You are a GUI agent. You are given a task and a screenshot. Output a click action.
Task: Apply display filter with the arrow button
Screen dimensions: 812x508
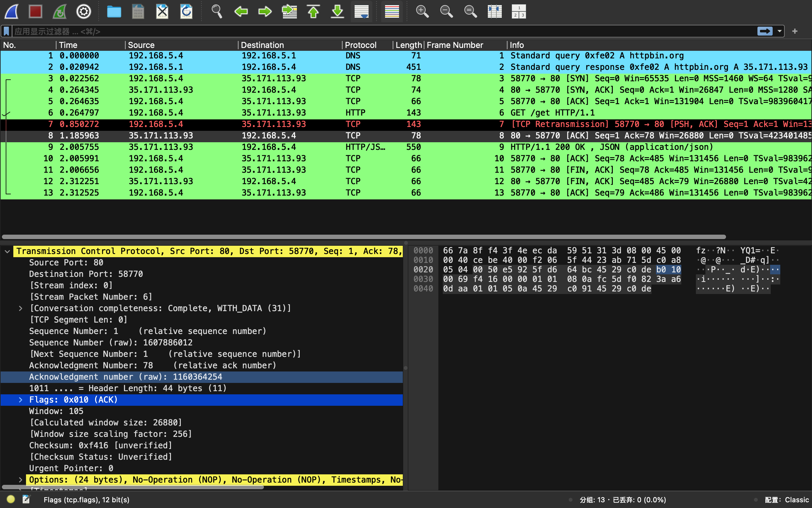click(765, 31)
